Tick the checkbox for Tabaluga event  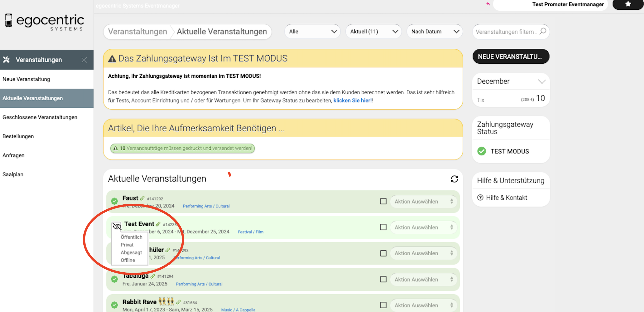coord(383,279)
